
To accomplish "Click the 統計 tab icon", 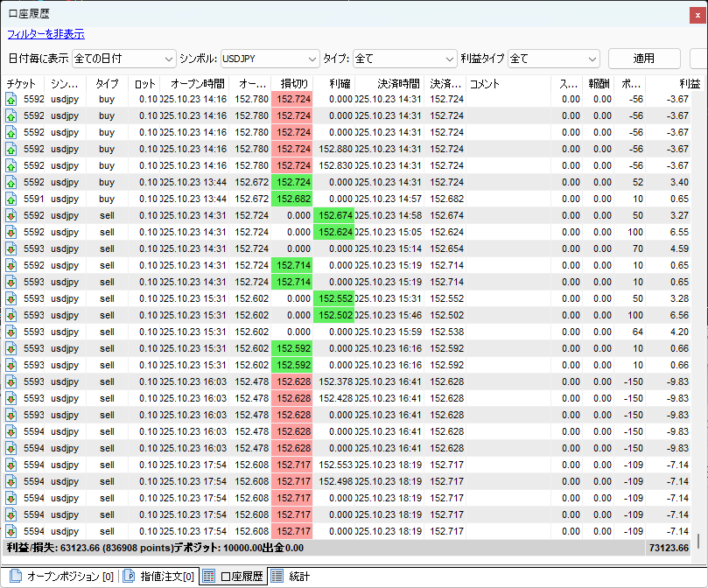I will coord(277,576).
